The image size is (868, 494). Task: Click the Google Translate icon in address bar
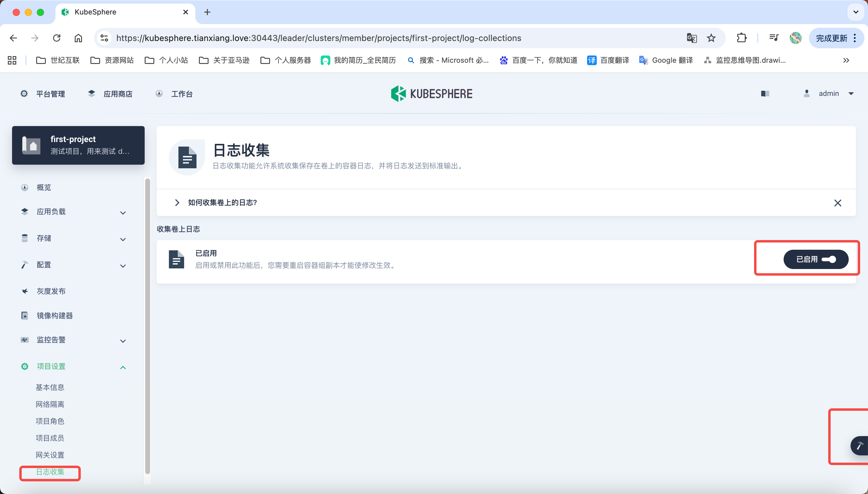point(691,38)
